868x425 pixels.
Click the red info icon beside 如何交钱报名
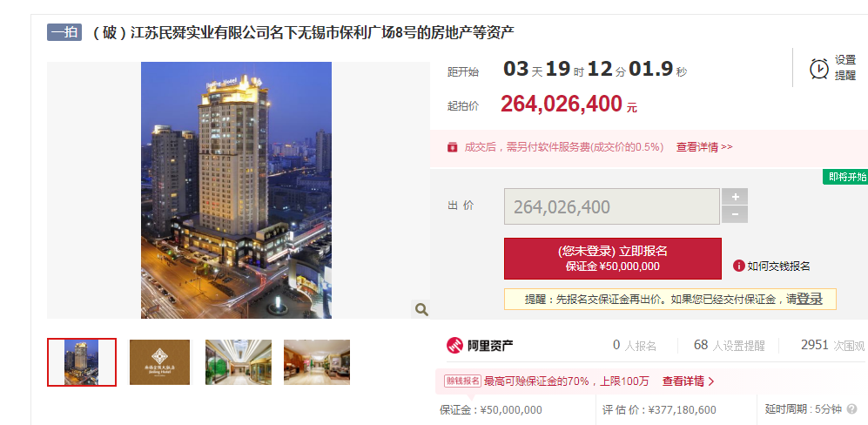point(738,266)
